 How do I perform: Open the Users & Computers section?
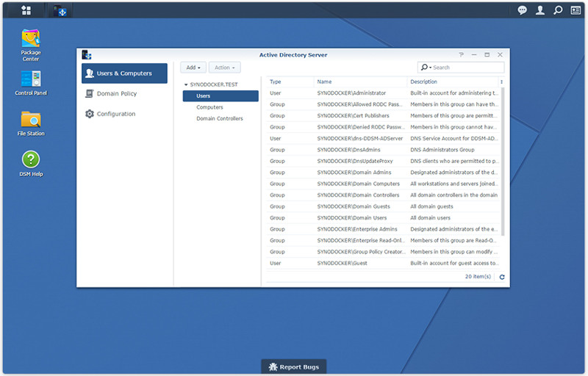coord(124,73)
